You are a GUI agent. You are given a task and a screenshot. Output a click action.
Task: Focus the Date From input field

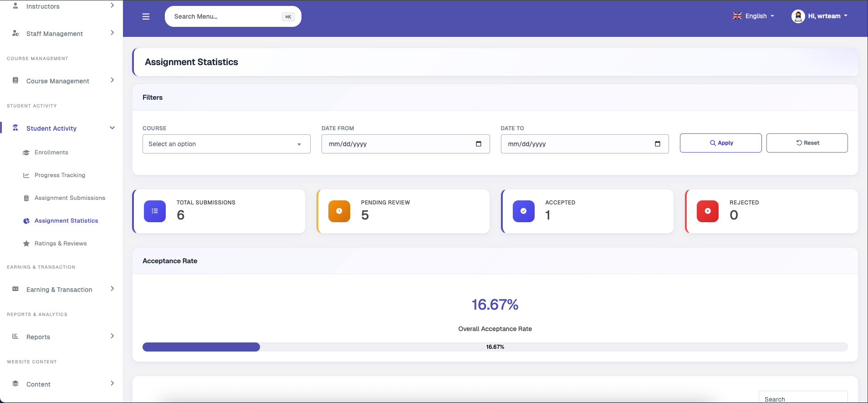[x=405, y=144]
